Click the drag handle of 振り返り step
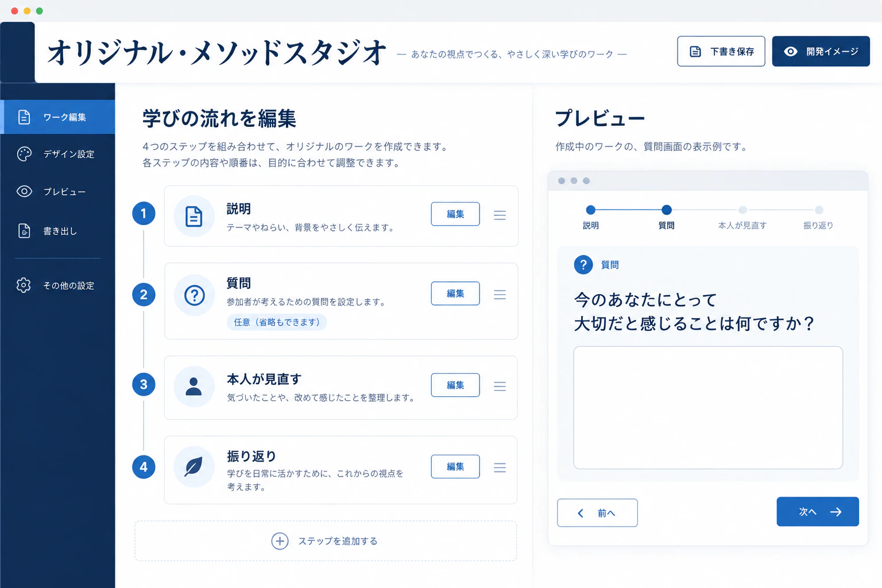Viewport: 882px width, 588px height. pyautogui.click(x=500, y=468)
